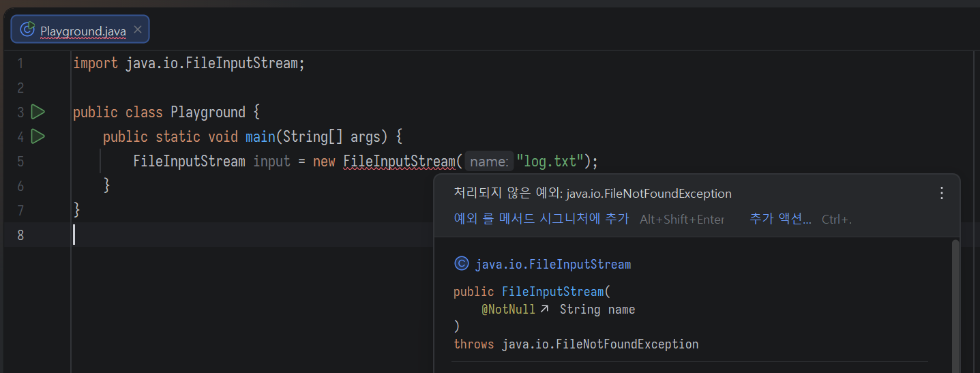Click the @NotNull annotation in popup
This screenshot has width=980, height=373.
508,310
